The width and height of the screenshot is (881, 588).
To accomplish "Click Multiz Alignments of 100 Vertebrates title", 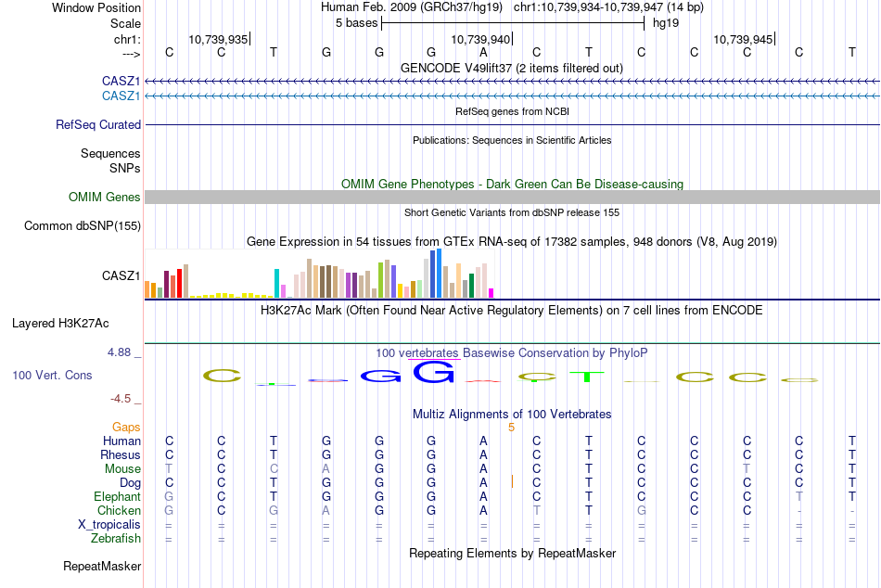I will coord(512,415).
